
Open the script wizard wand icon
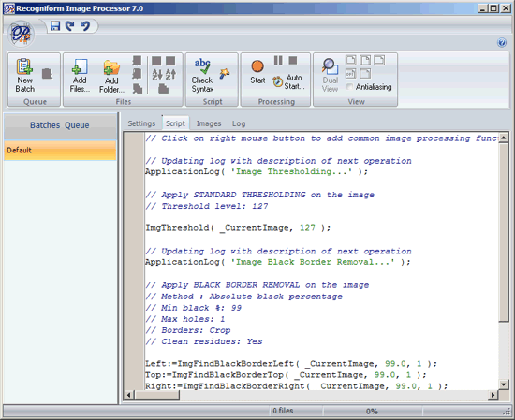(225, 73)
